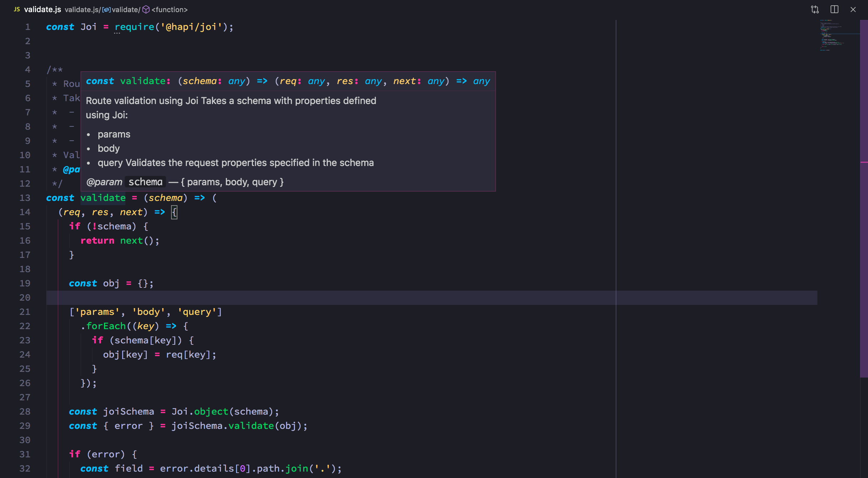Viewport: 868px width, 478px height.
Task: Click the vertical scrollbar thumb
Action: point(864,199)
